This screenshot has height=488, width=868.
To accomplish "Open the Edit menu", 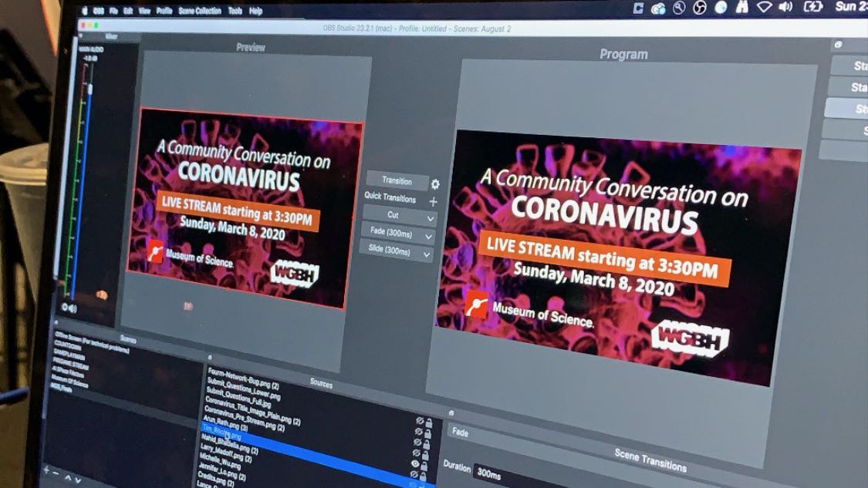I will (128, 11).
